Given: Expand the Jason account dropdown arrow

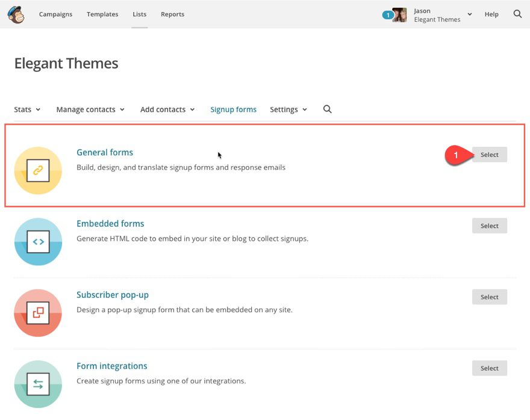Looking at the screenshot, I should click(x=470, y=14).
